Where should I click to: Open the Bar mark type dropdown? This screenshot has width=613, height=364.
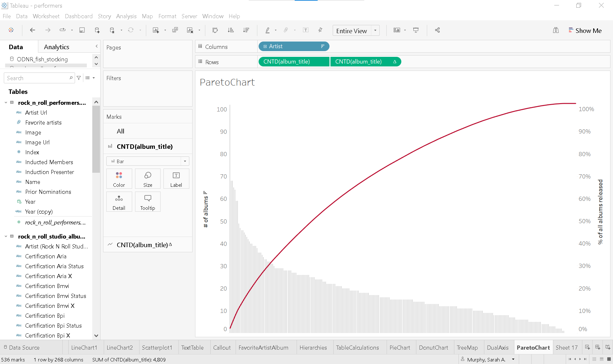pyautogui.click(x=185, y=161)
